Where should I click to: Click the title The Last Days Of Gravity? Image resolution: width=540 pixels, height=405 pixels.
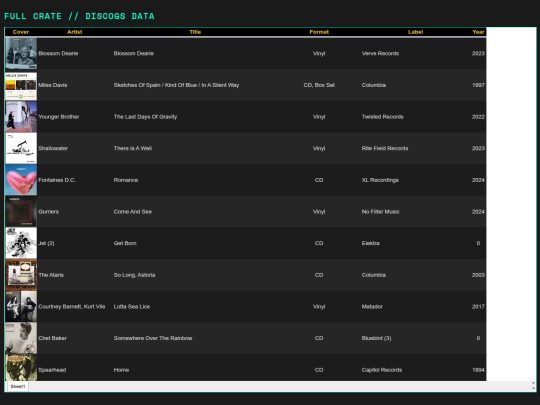pyautogui.click(x=145, y=117)
